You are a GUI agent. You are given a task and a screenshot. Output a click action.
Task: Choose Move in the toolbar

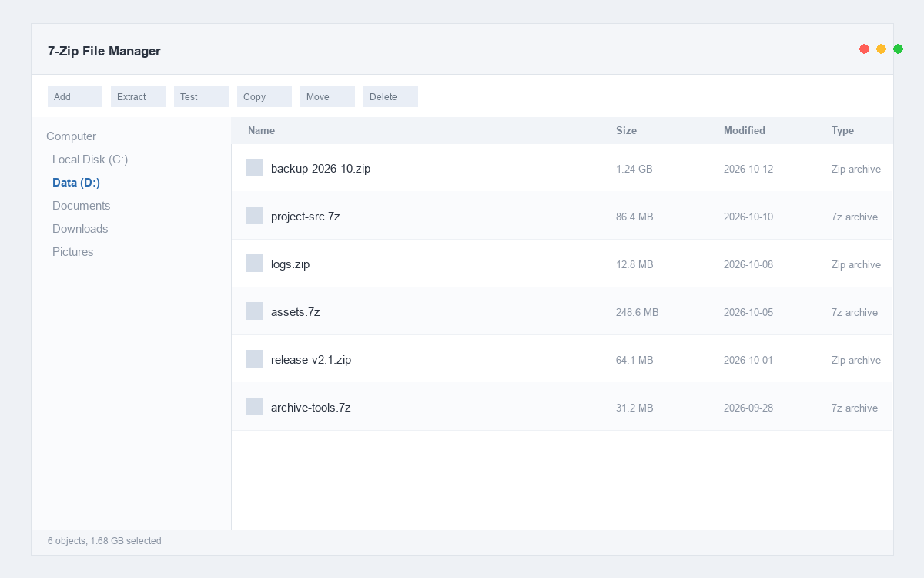point(327,96)
